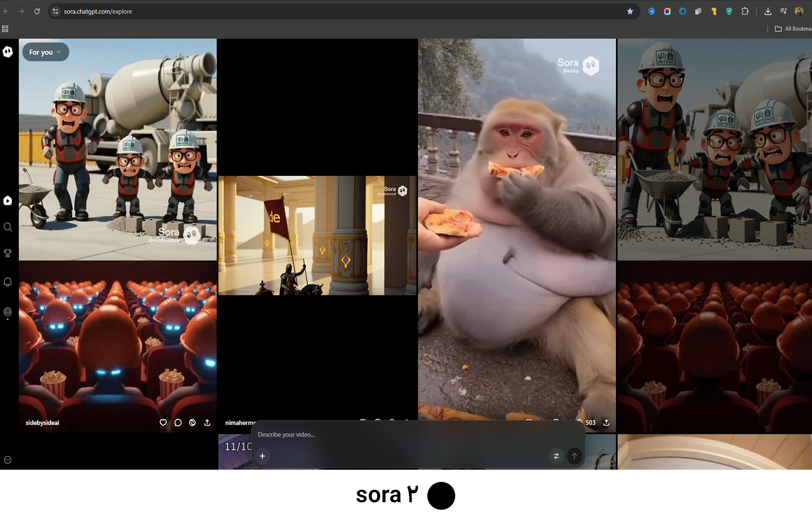Open the more options ellipsis at sidebar bottom
The height and width of the screenshot is (525, 812).
pos(8,460)
